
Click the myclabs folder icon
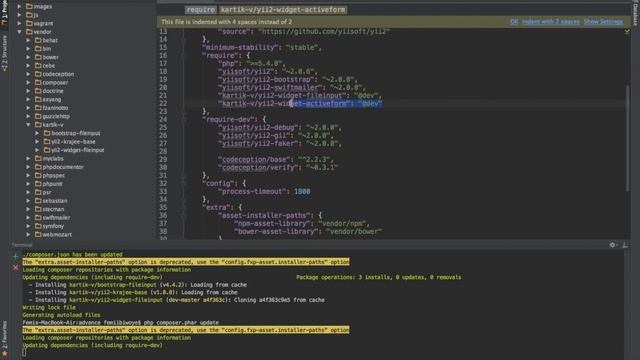point(38,158)
